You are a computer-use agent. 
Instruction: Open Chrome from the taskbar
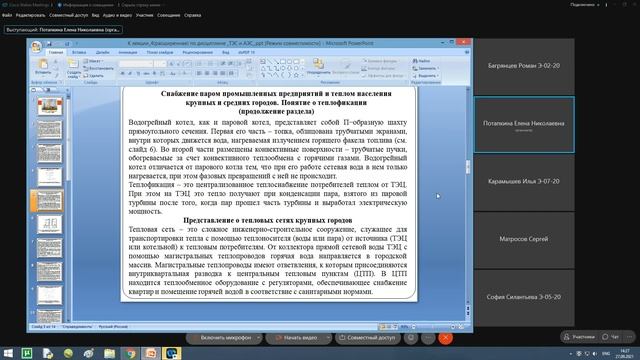[130, 353]
